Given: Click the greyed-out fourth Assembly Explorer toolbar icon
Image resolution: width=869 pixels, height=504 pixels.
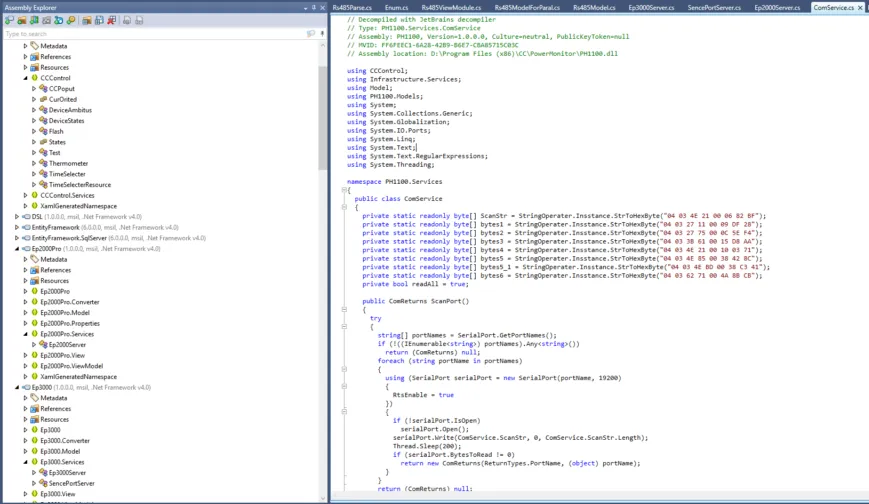Looking at the screenshot, I should tap(46, 21).
